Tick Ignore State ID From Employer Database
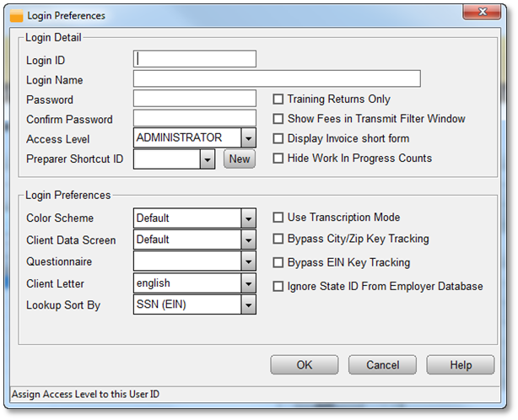The image size is (518, 420). pos(278,287)
